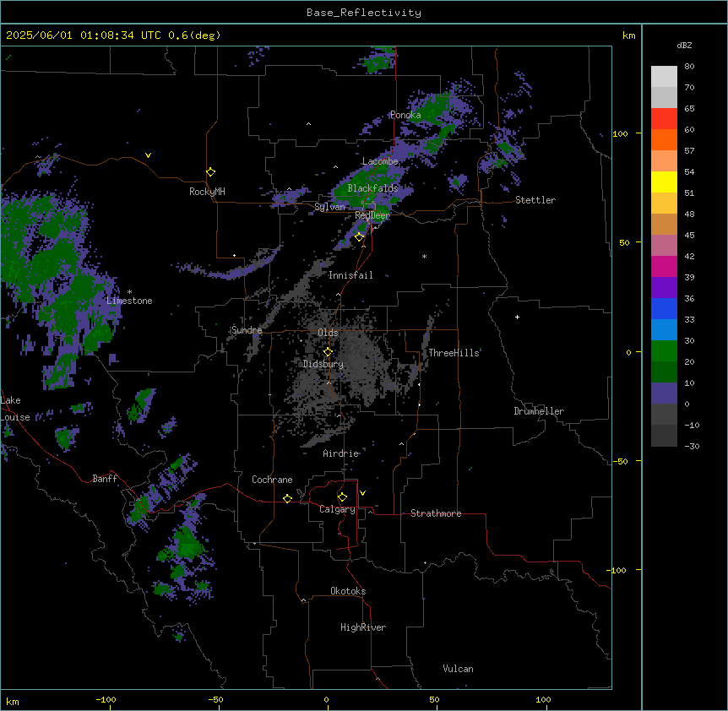Viewport: 728px width, 711px height.
Task: Select the light blue 30-33 dBZ swatch
Action: coord(664,330)
